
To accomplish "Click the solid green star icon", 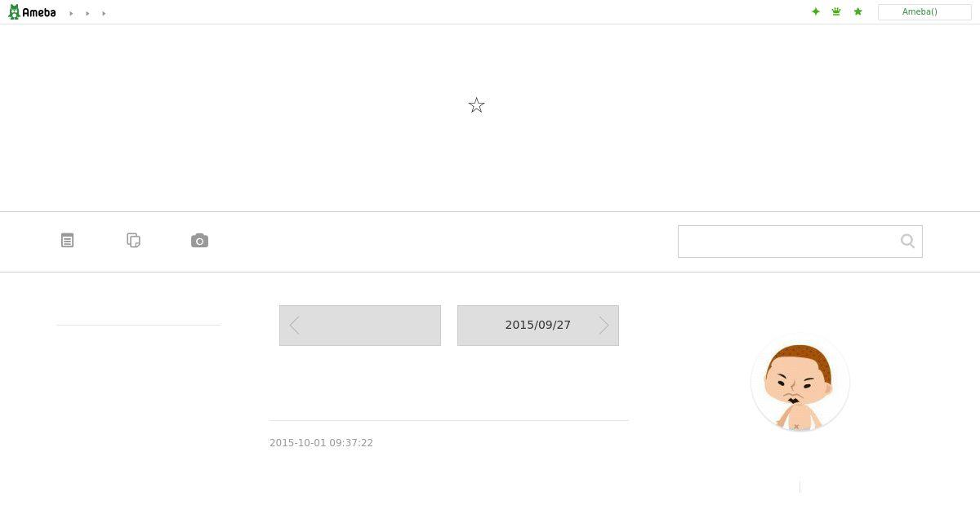I will tap(857, 11).
